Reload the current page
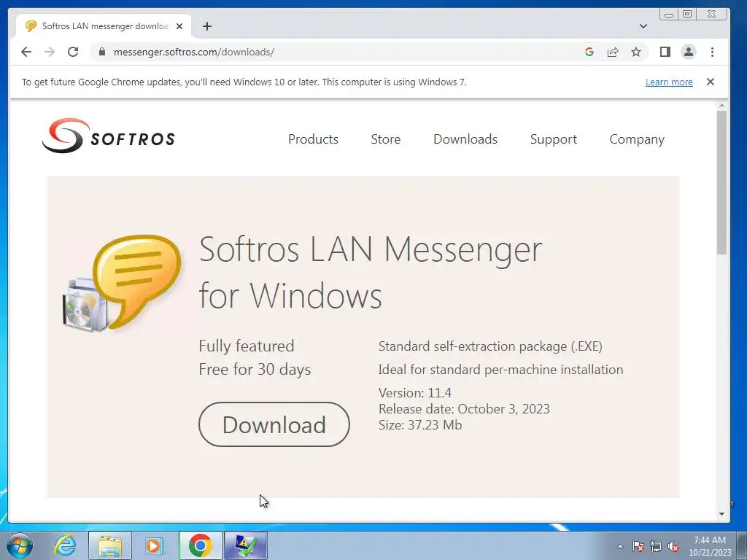 pyautogui.click(x=73, y=52)
